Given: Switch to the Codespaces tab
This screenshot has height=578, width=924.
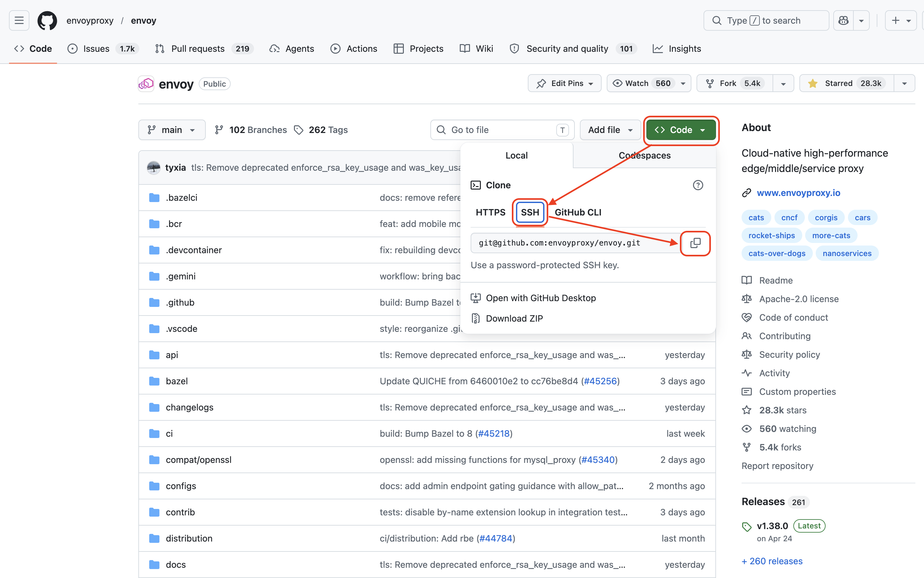Looking at the screenshot, I should tap(644, 156).
